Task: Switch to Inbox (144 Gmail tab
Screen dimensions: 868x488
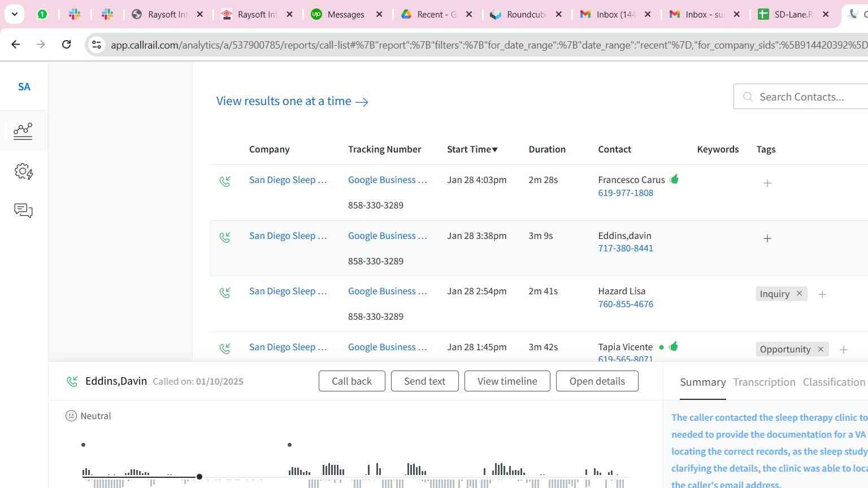Action: tap(615, 15)
